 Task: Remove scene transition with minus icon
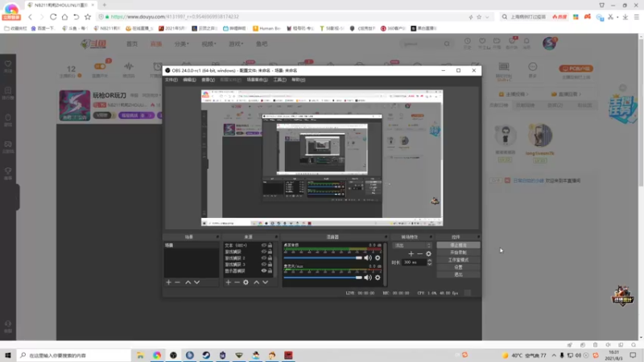pyautogui.click(x=419, y=253)
